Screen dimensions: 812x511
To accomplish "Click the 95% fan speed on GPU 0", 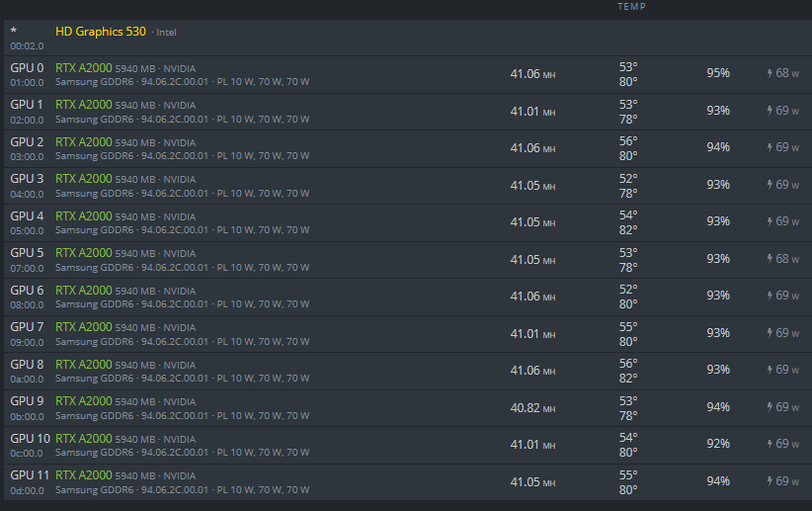I will pos(718,73).
